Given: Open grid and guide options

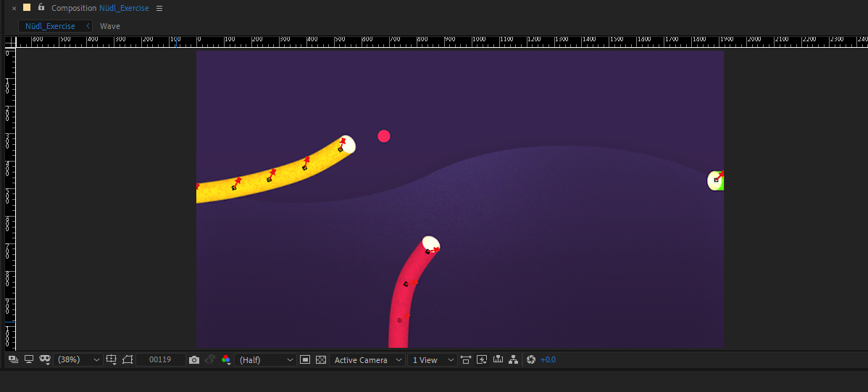Looking at the screenshot, I should [x=112, y=360].
